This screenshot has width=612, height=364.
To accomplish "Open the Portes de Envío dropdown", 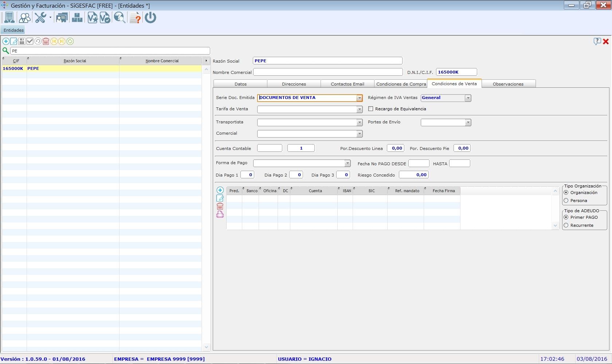I will [x=468, y=122].
